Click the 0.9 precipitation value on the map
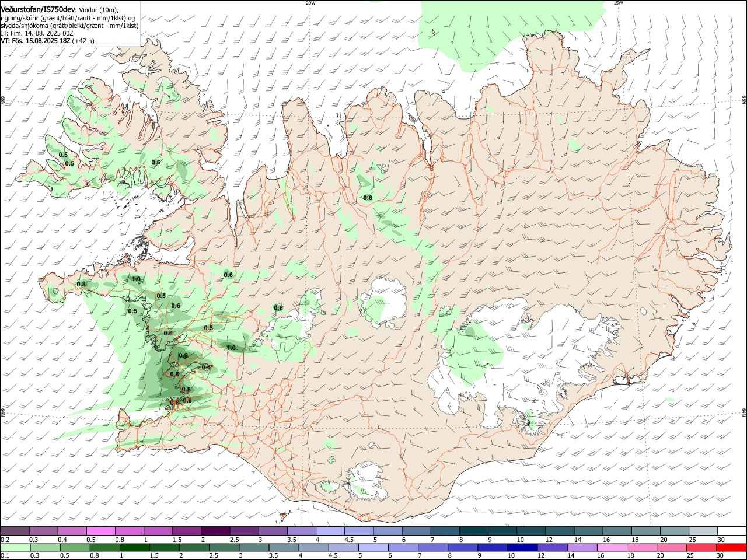 click(183, 356)
